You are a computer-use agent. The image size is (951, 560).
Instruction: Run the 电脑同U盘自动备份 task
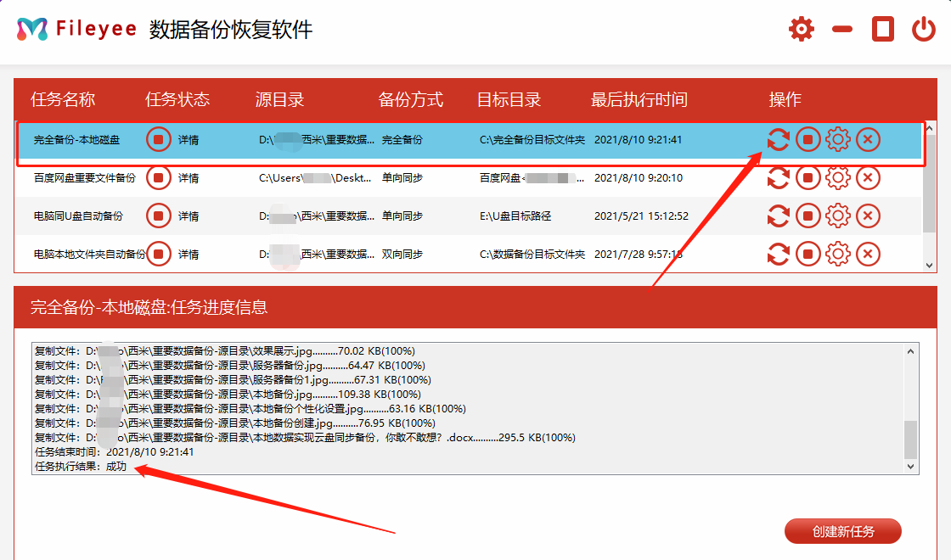coord(779,216)
